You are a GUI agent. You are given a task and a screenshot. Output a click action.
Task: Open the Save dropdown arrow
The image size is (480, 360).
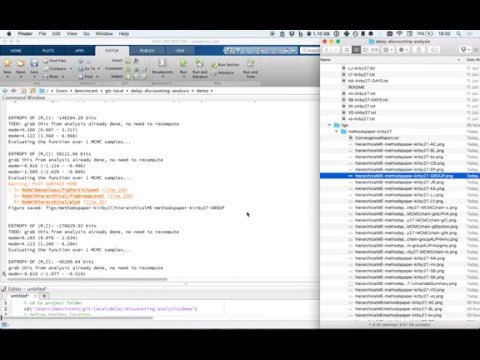click(x=34, y=77)
